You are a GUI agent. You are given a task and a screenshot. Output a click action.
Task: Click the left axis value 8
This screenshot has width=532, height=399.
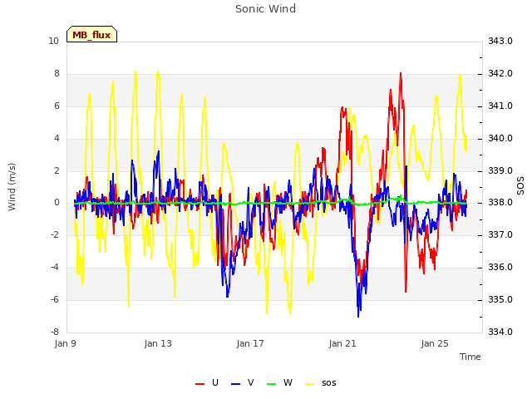pyautogui.click(x=57, y=74)
